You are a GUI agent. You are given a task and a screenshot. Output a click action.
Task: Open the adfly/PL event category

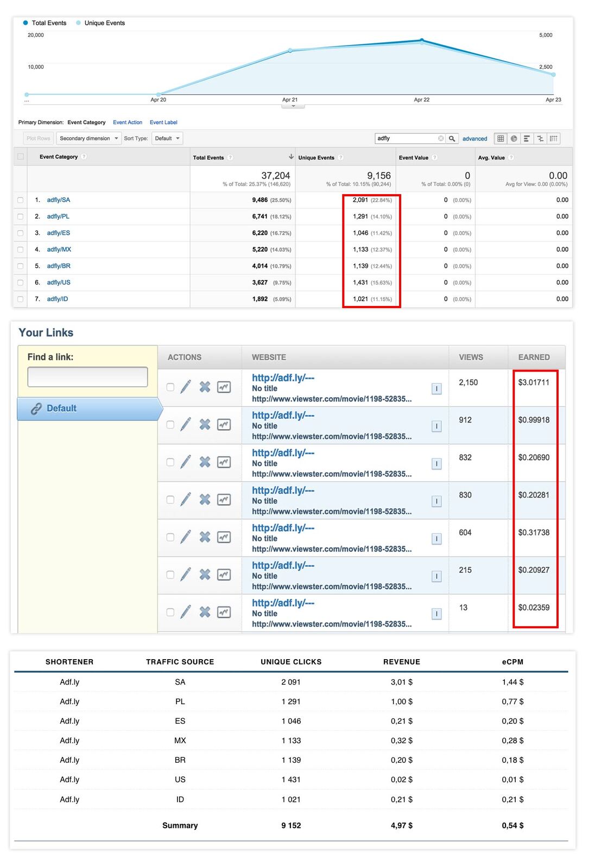click(58, 216)
